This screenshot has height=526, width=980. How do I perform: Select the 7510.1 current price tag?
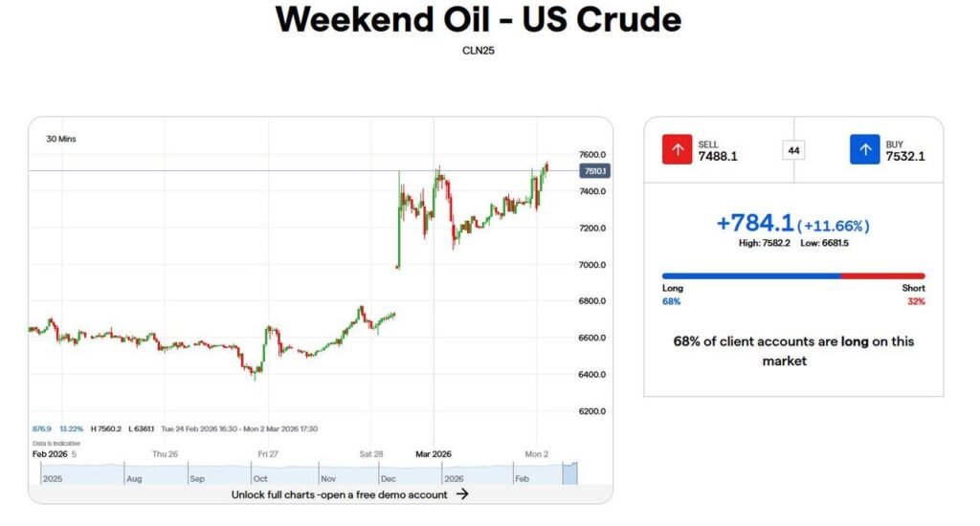(x=594, y=171)
